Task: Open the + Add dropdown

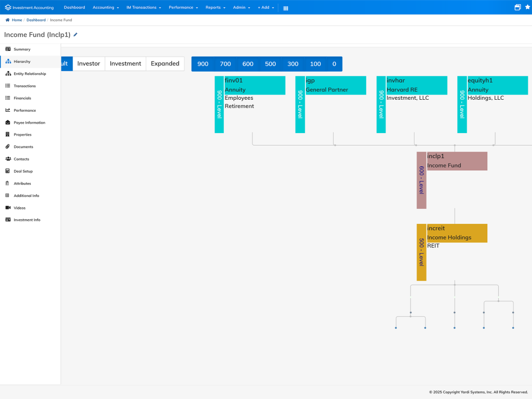Action: point(265,7)
